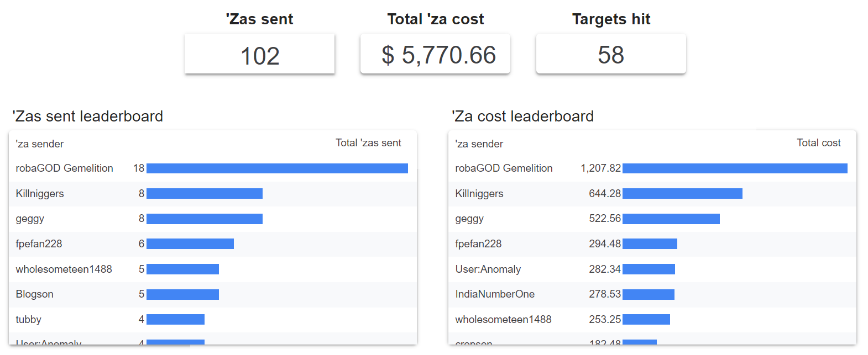Select robaGOD Gemelition in 'Zas sent leaderboard

coord(64,168)
